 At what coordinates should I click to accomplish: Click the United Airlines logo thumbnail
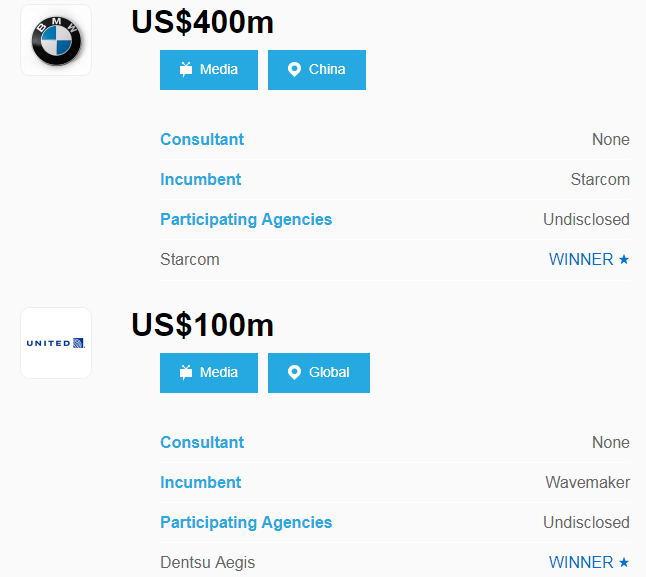[56, 343]
